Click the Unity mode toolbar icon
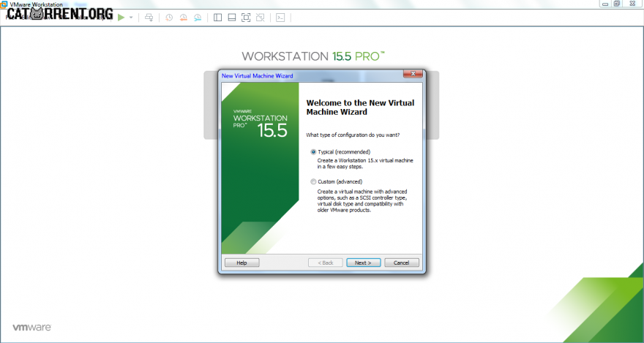The height and width of the screenshot is (343, 644). 260,18
